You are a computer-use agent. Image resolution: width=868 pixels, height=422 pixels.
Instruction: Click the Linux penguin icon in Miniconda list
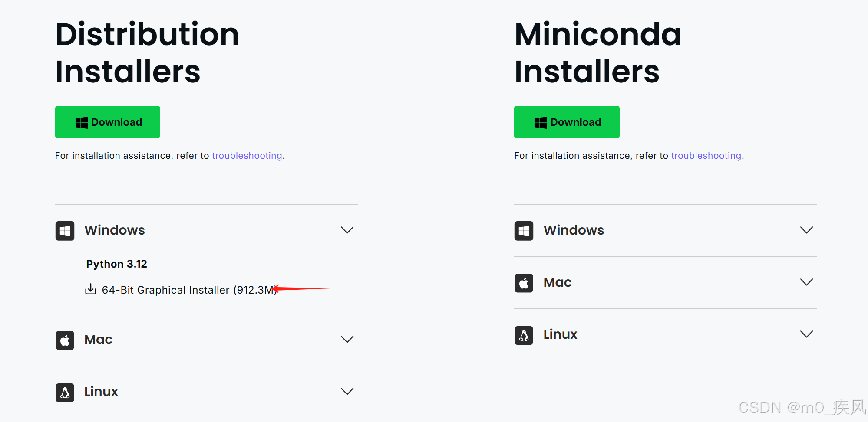524,335
